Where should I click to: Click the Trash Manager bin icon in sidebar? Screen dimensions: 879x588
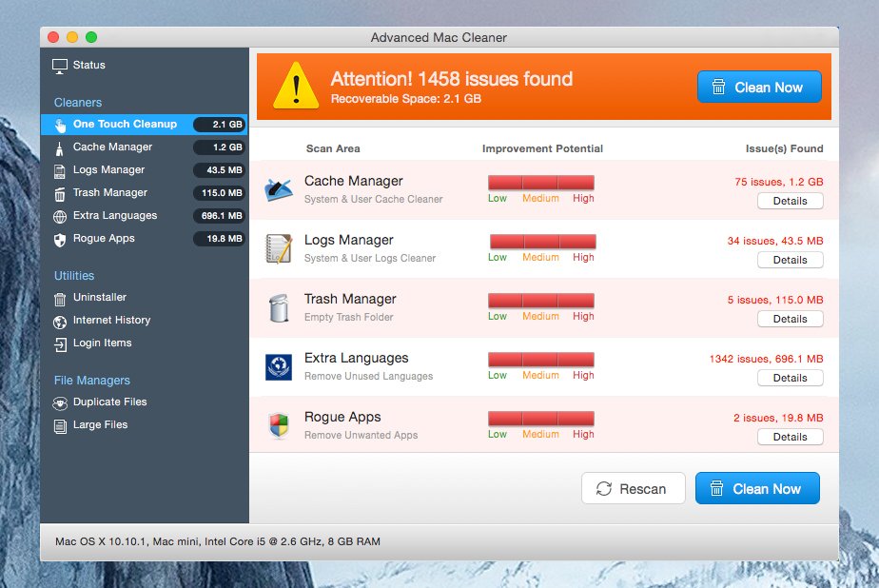click(x=59, y=194)
